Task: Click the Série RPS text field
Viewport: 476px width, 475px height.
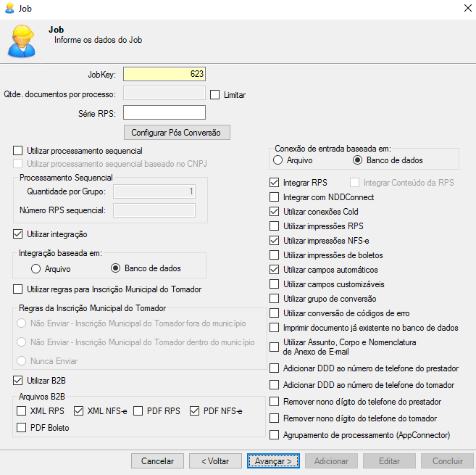Action: 164,112
